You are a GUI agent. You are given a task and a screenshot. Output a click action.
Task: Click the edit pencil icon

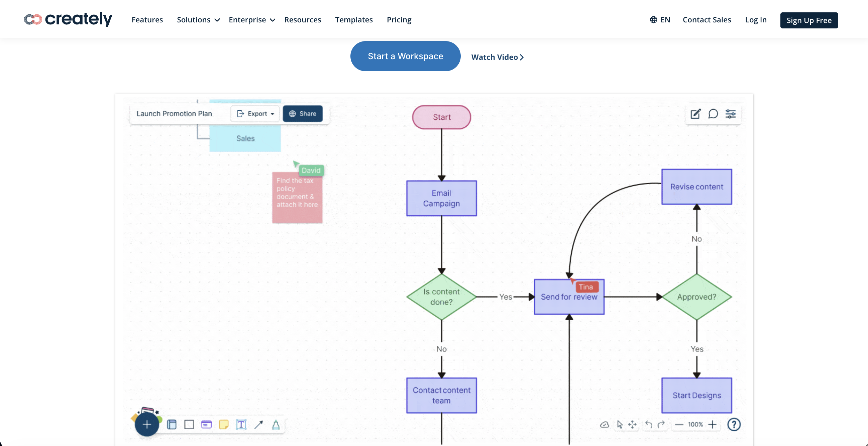695,114
